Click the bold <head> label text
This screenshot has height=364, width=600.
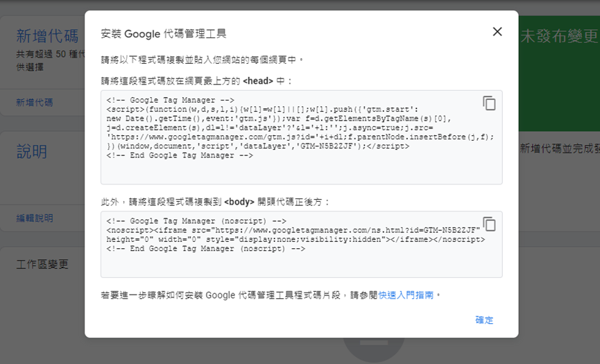[257, 81]
